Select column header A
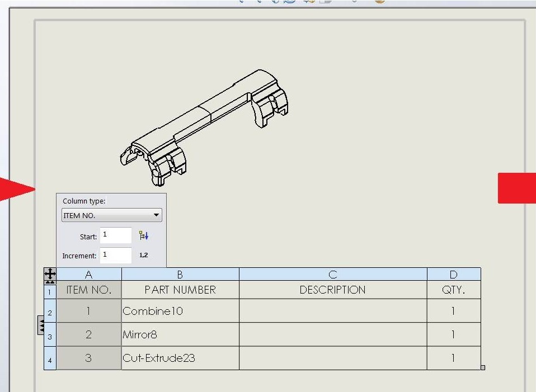Image resolution: width=536 pixels, height=392 pixels. (x=89, y=275)
